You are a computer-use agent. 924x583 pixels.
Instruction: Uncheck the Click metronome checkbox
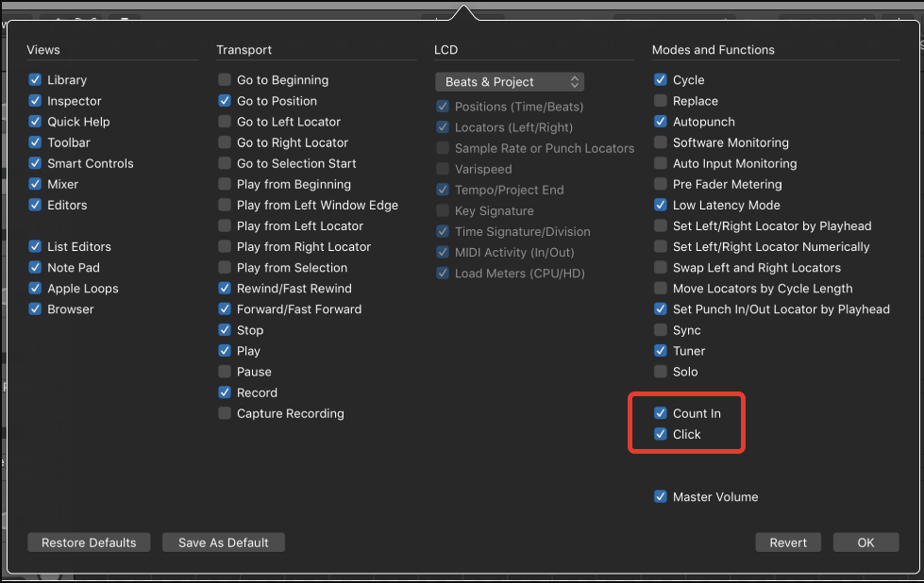661,434
